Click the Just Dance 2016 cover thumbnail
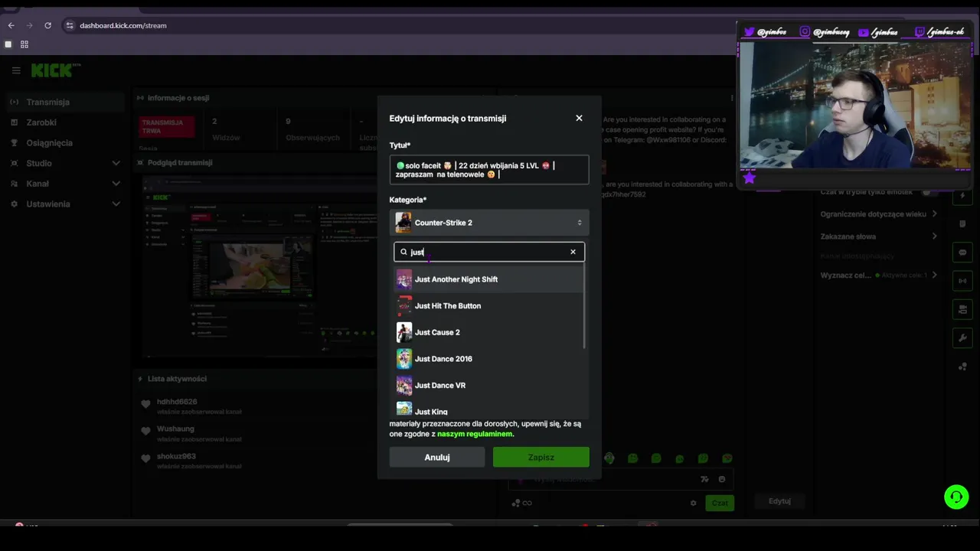 pos(404,359)
